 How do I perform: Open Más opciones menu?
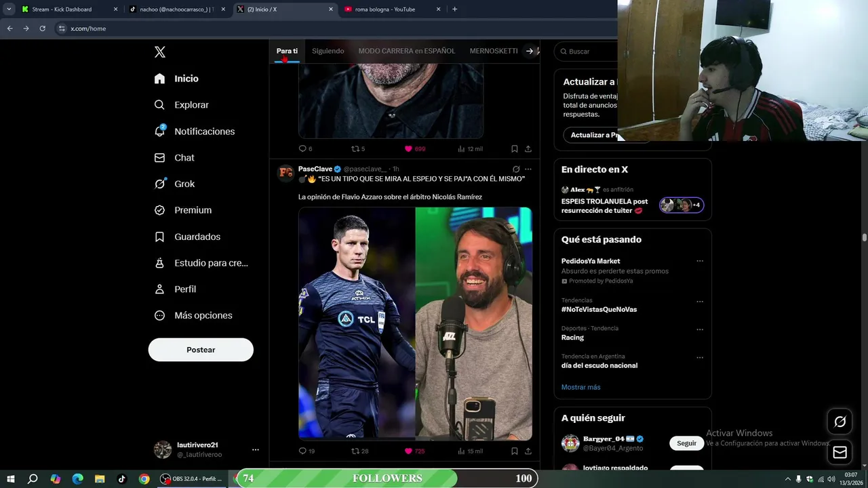(x=193, y=316)
